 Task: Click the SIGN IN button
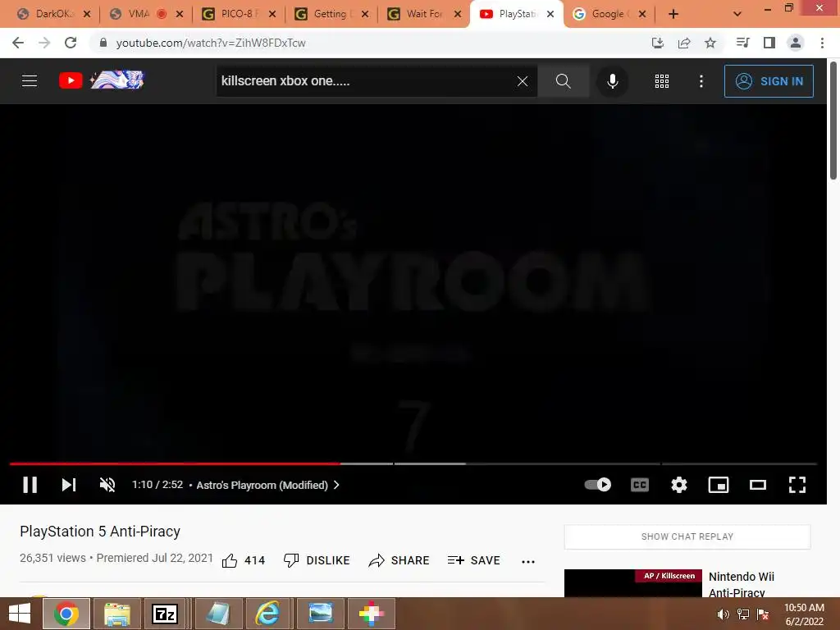pyautogui.click(x=768, y=81)
